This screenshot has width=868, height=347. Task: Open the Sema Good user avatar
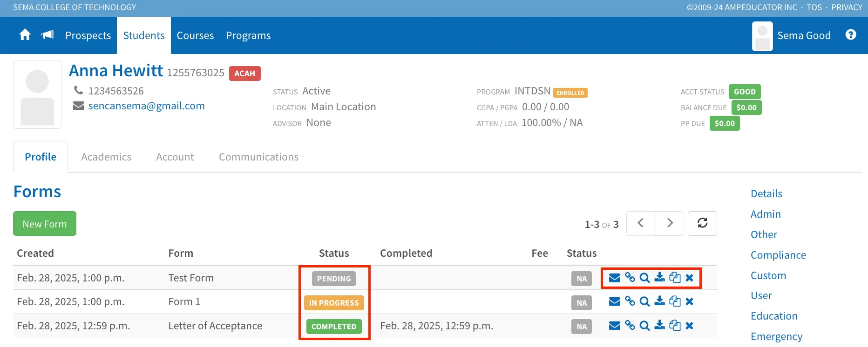(762, 36)
